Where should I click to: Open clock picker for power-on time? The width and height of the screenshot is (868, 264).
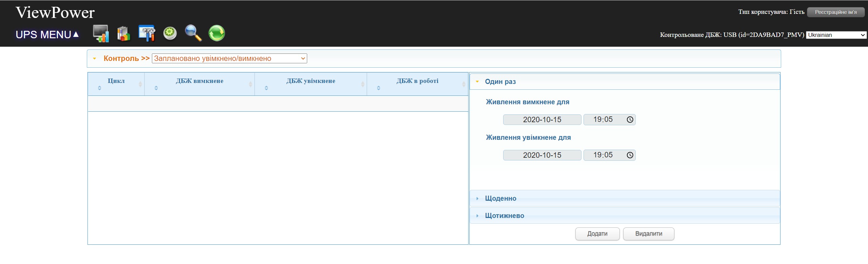(x=630, y=155)
